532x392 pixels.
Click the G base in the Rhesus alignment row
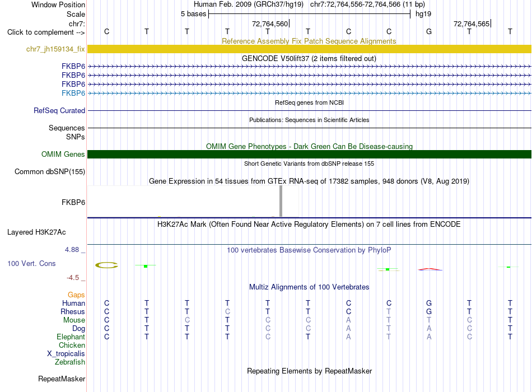tap(429, 311)
